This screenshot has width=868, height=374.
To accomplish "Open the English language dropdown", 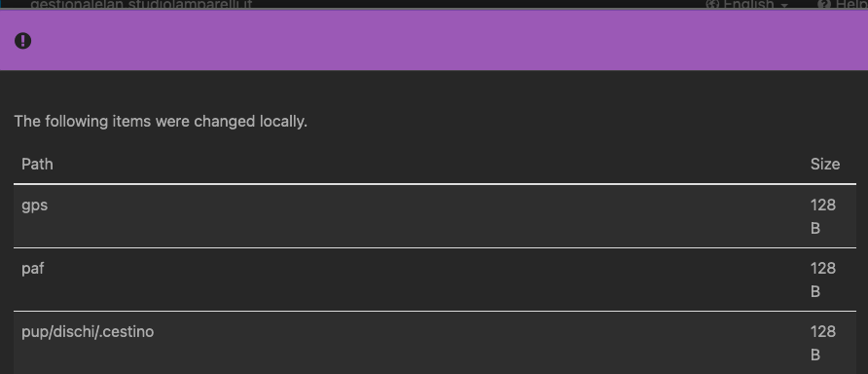I will [747, 5].
